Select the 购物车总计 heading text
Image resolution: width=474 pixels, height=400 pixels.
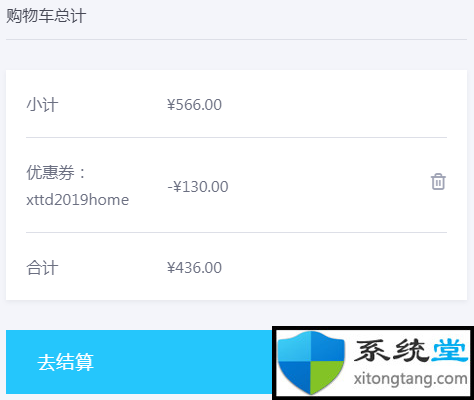coord(46,15)
